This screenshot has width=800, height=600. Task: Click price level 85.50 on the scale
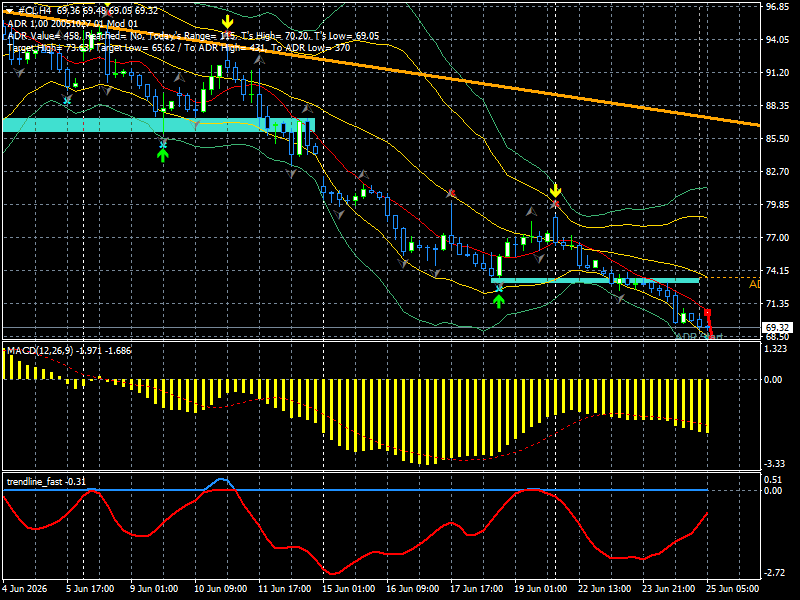(778, 139)
